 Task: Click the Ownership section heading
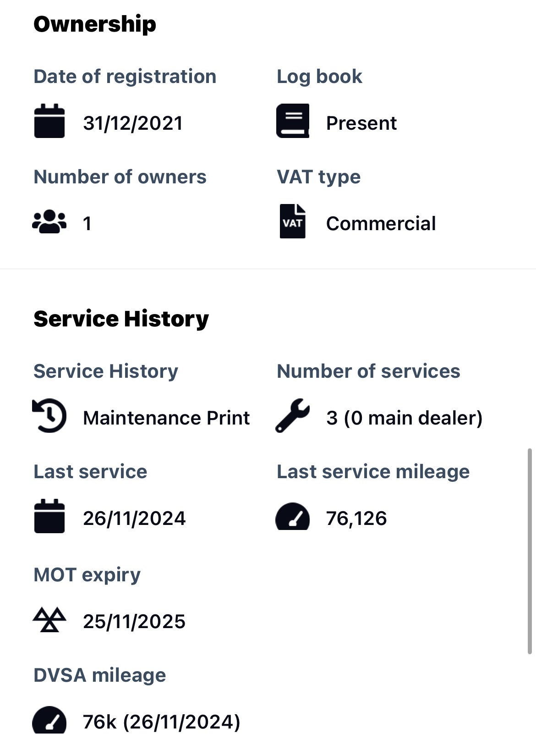pos(95,24)
